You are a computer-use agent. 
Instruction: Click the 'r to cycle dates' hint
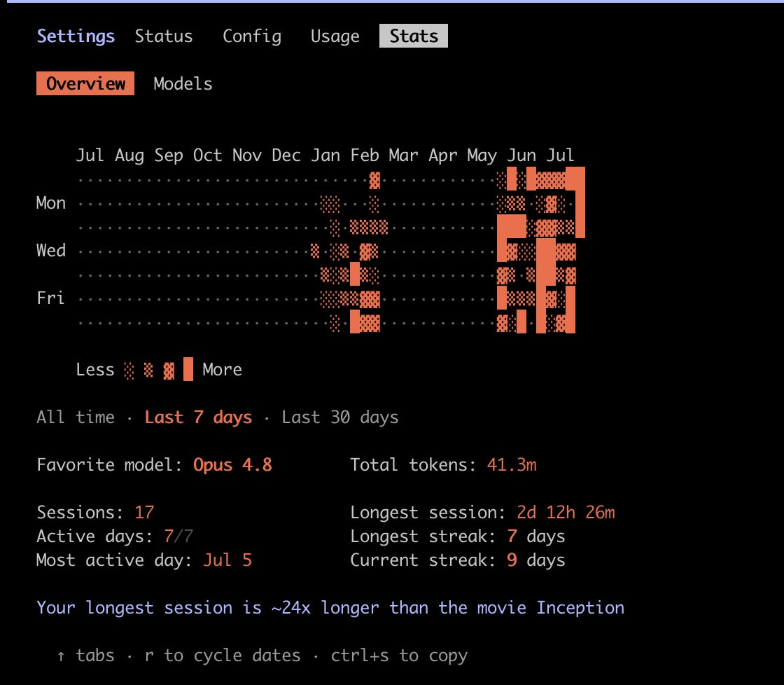(x=223, y=656)
